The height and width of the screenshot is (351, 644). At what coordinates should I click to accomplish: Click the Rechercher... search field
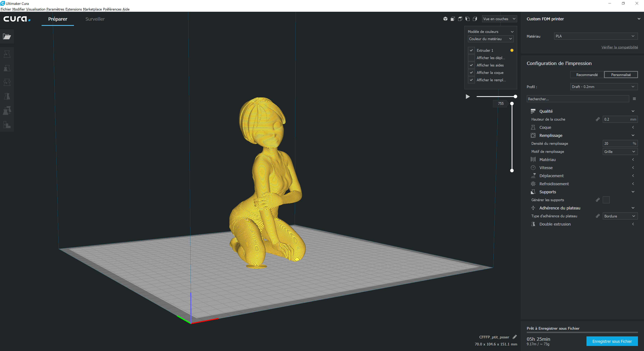577,99
